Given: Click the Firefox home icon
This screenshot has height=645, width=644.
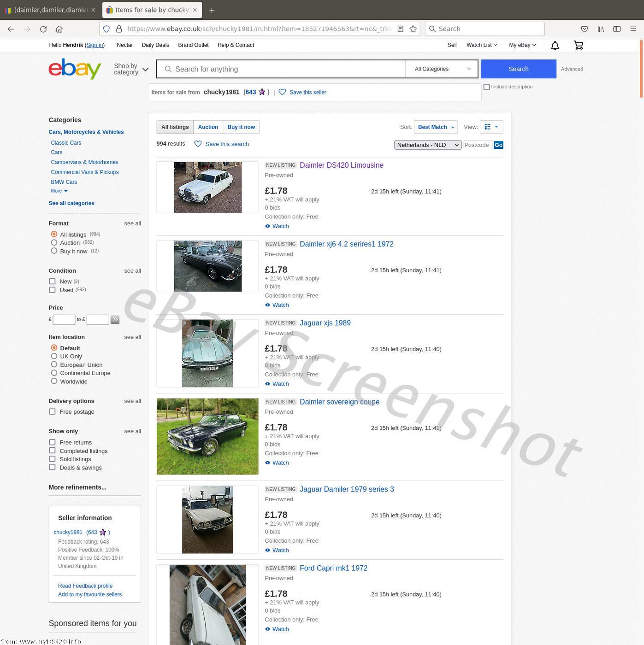Looking at the screenshot, I should (59, 29).
